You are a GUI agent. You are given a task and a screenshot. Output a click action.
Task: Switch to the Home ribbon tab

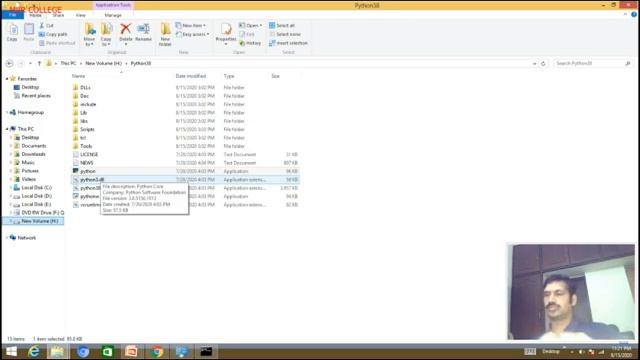(x=35, y=15)
